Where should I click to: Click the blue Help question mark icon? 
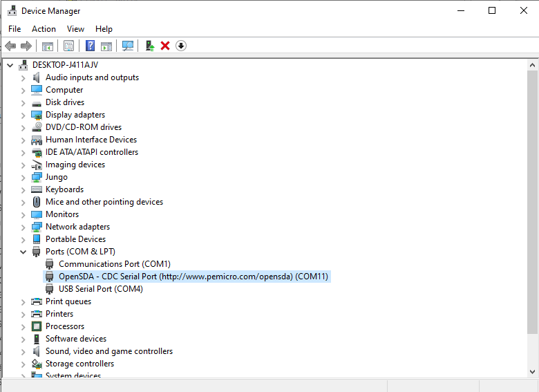point(90,46)
